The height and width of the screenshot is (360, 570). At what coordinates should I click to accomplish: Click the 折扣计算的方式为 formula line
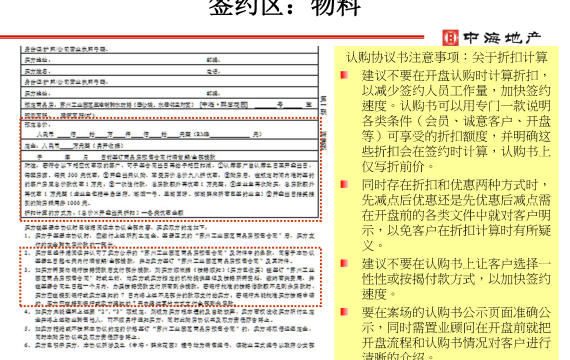(x=104, y=212)
